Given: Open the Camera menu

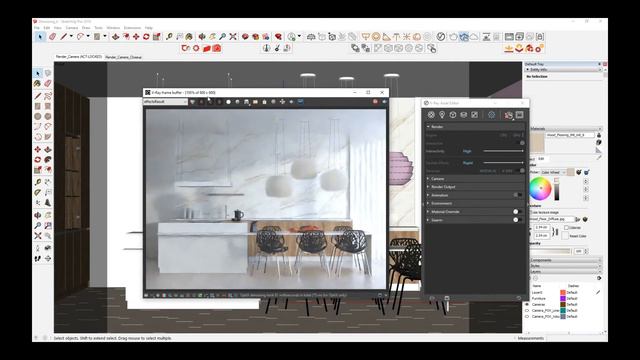Looking at the screenshot, I should (x=72, y=28).
